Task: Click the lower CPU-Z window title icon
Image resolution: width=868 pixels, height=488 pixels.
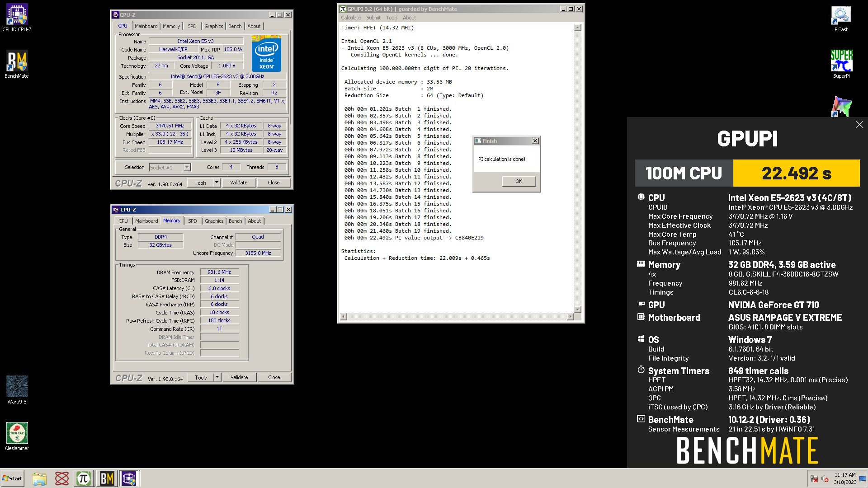Action: click(x=116, y=210)
